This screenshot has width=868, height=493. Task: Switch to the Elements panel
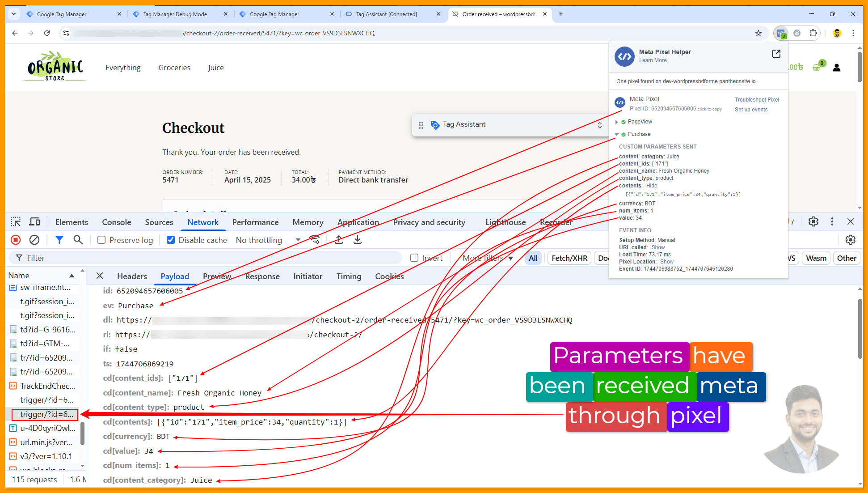click(72, 222)
